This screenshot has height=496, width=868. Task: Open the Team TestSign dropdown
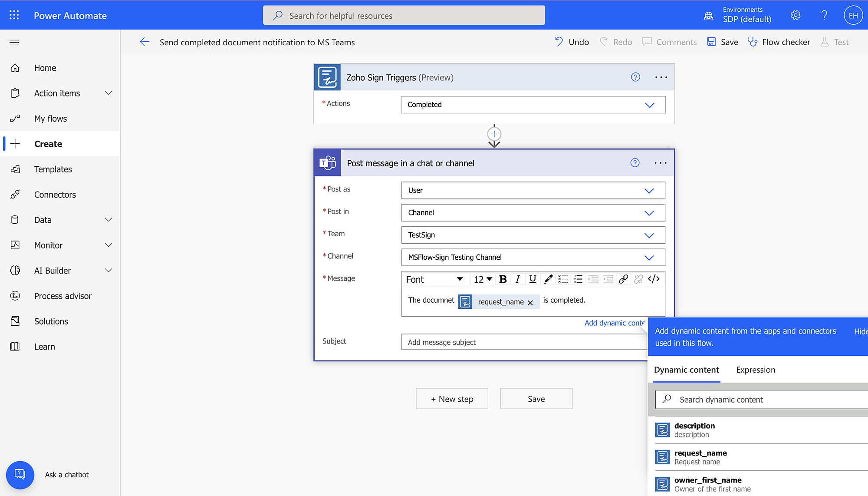(533, 235)
